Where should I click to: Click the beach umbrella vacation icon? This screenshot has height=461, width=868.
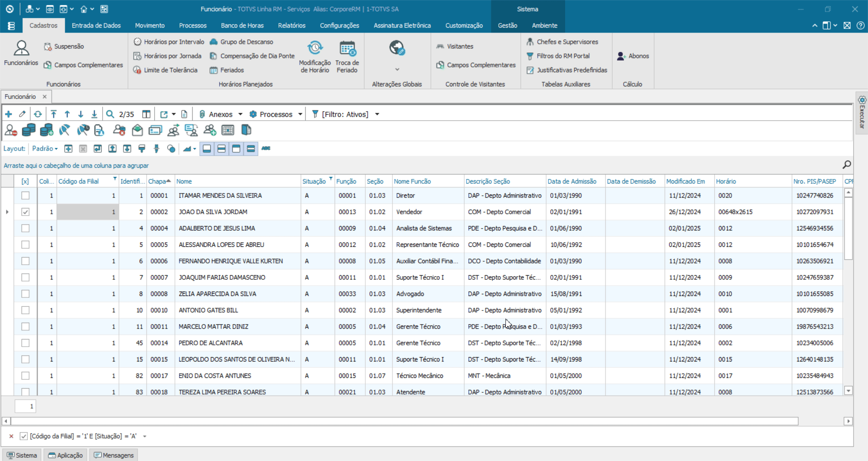coord(65,131)
